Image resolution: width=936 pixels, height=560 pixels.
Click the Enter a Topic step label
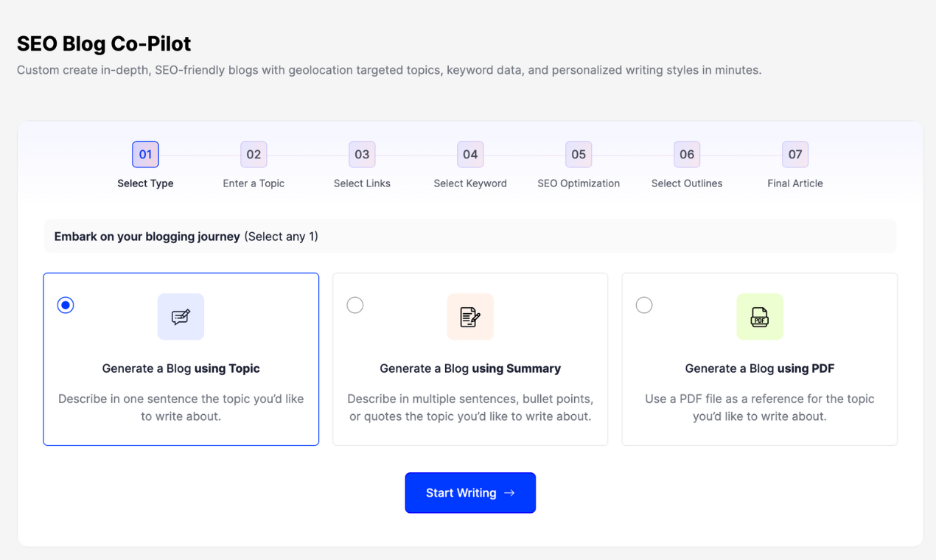click(x=254, y=183)
